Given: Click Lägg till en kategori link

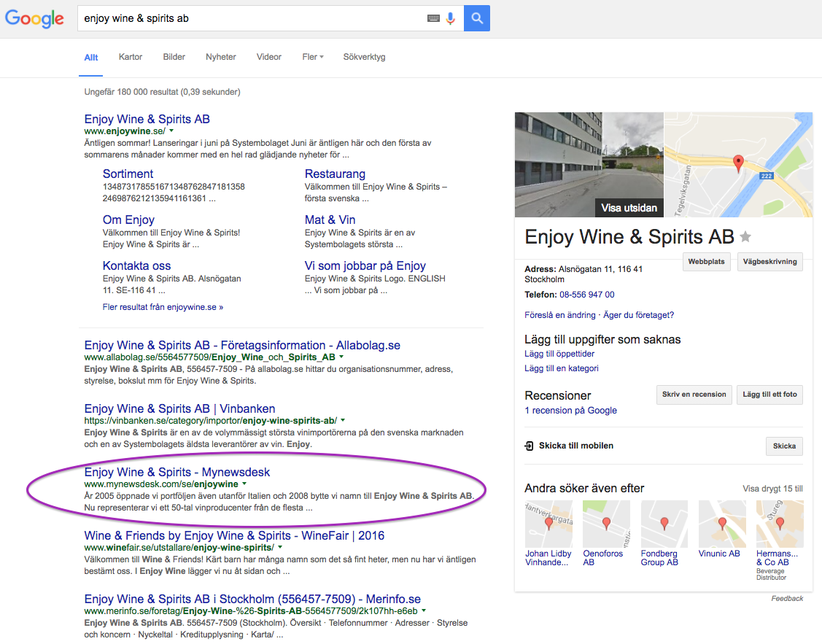Looking at the screenshot, I should point(562,368).
